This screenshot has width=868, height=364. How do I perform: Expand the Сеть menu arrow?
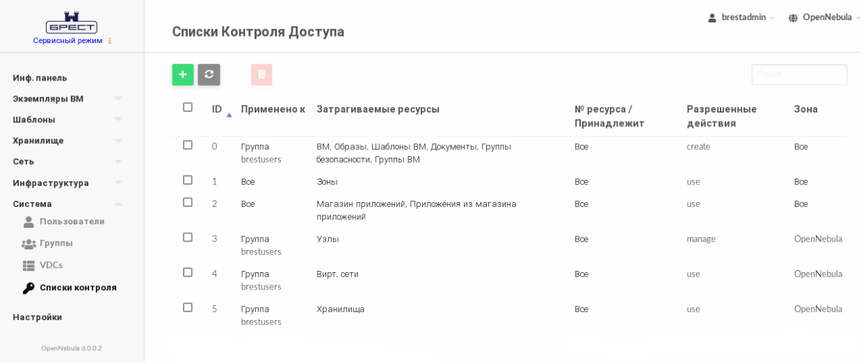point(119,163)
